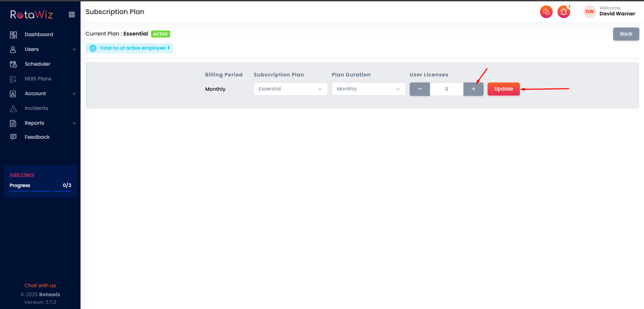Decrease user licenses with minus button

pos(419,89)
